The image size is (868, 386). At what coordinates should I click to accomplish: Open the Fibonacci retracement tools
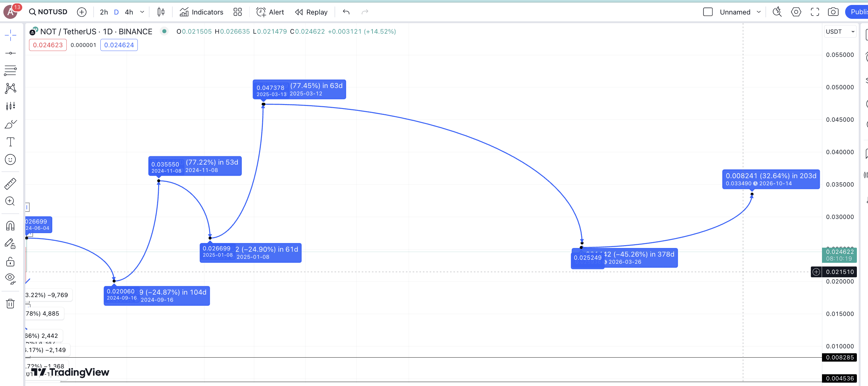coord(11,71)
